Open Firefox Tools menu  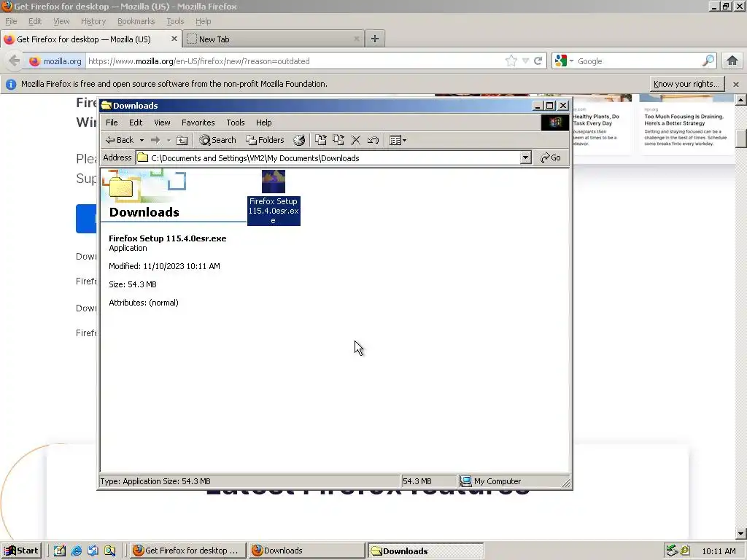click(x=175, y=21)
